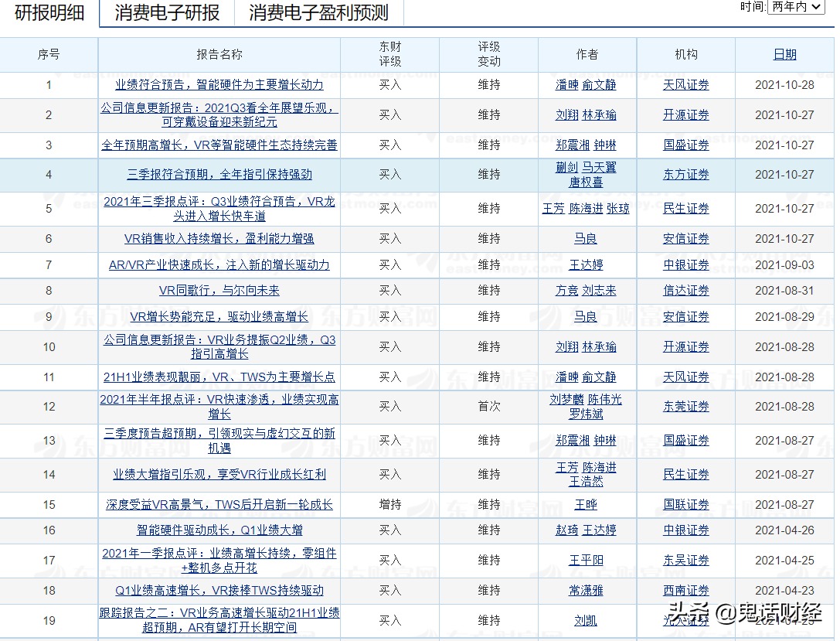
Task: Click the date 2021-08-31
Action: pos(785,291)
